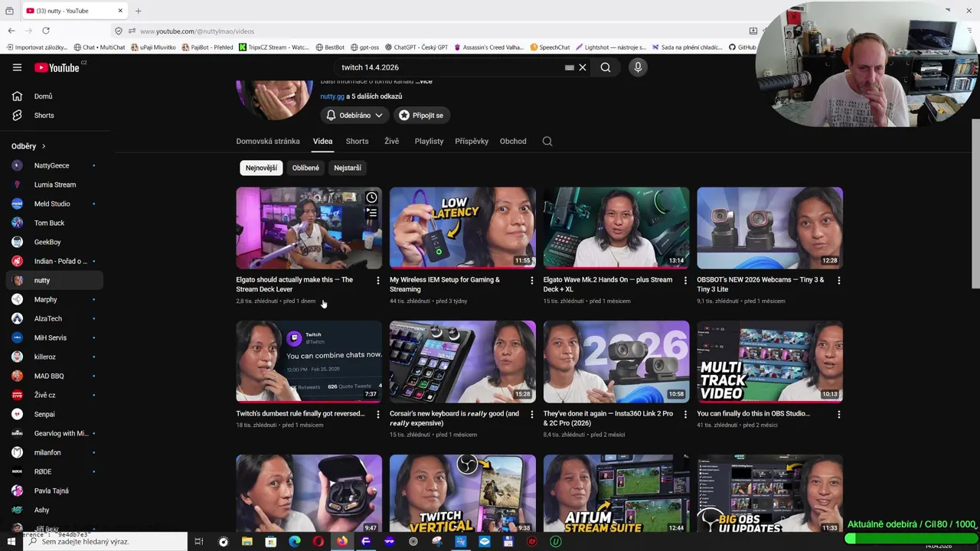Open options for OBSBOT Tiny 3 video
980x551 pixels.
coord(838,281)
